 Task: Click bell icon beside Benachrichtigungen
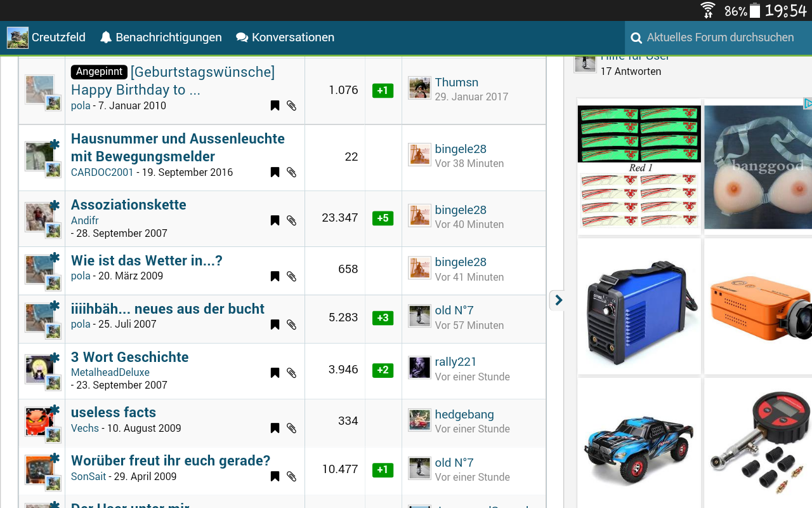[x=106, y=37]
